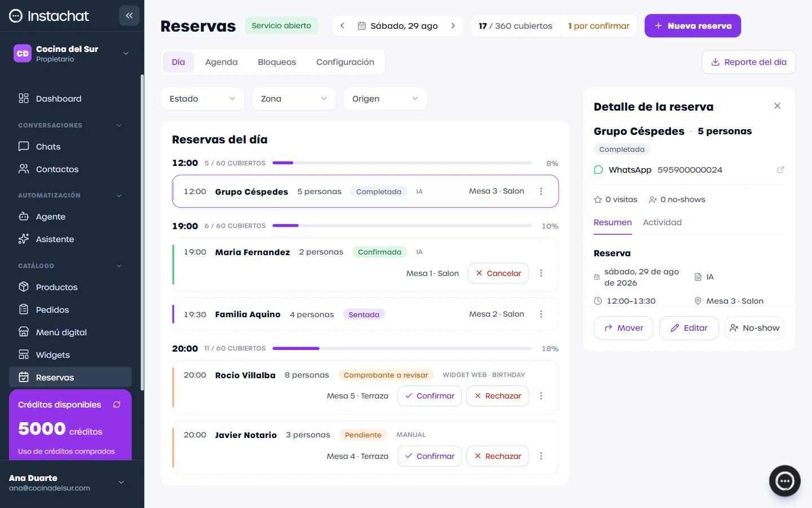
Task: Open the Agente section
Action: click(x=70, y=217)
